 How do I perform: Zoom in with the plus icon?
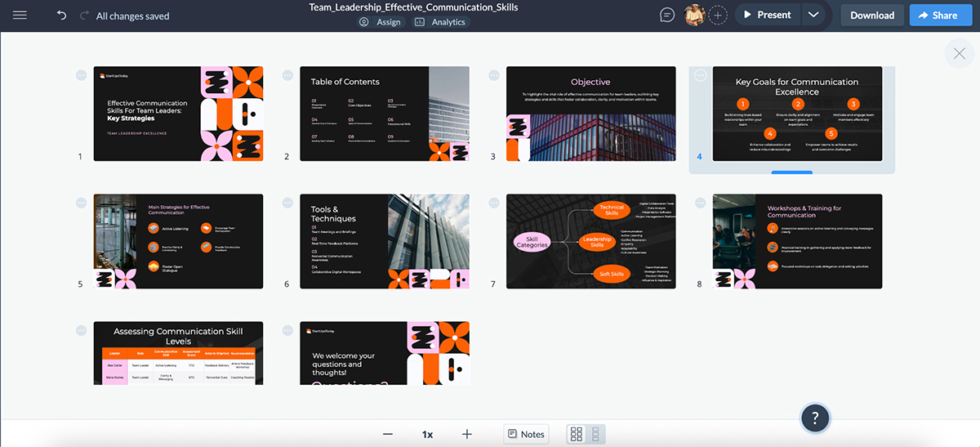click(x=466, y=434)
